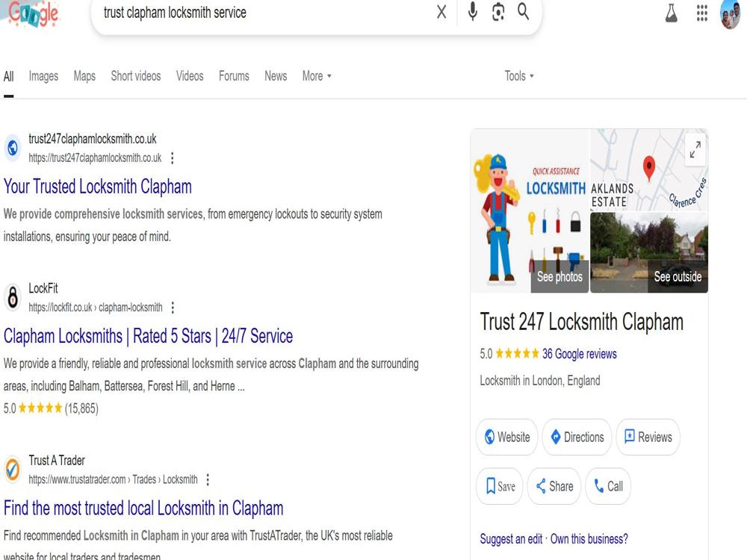Viewport: 747px width, 560px height.
Task: Switch to the Videos tab
Action: tap(190, 76)
